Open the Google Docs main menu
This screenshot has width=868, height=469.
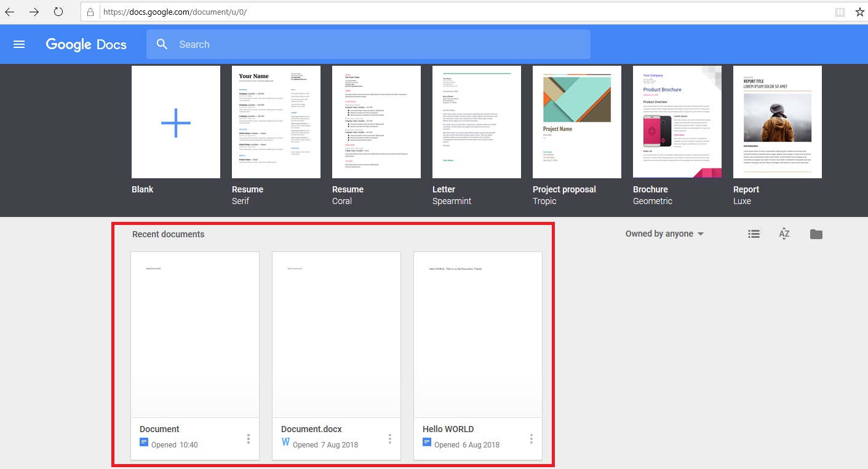pos(18,44)
